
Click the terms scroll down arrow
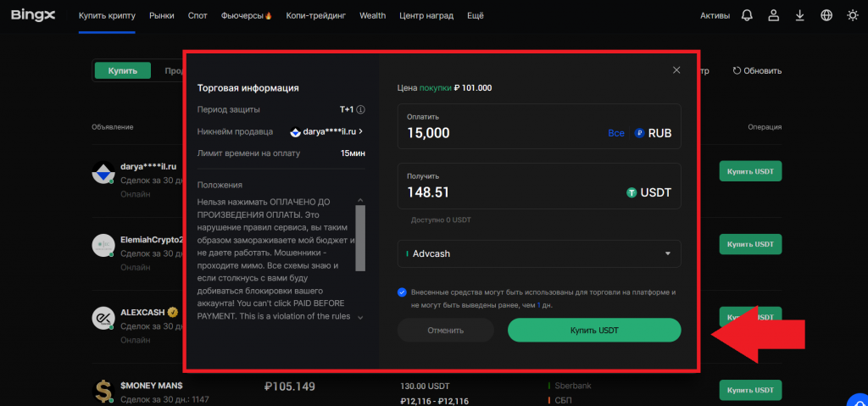point(360,317)
